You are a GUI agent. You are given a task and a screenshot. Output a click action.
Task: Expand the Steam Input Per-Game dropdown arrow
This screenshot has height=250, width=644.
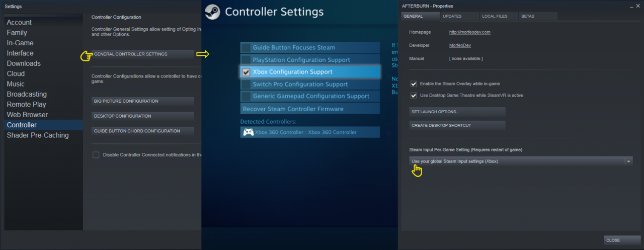tap(628, 161)
